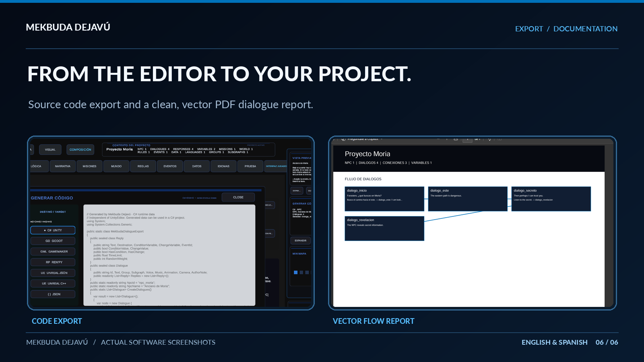644x362 pixels.
Task: Select the C# Unity export target
Action: [x=53, y=230]
